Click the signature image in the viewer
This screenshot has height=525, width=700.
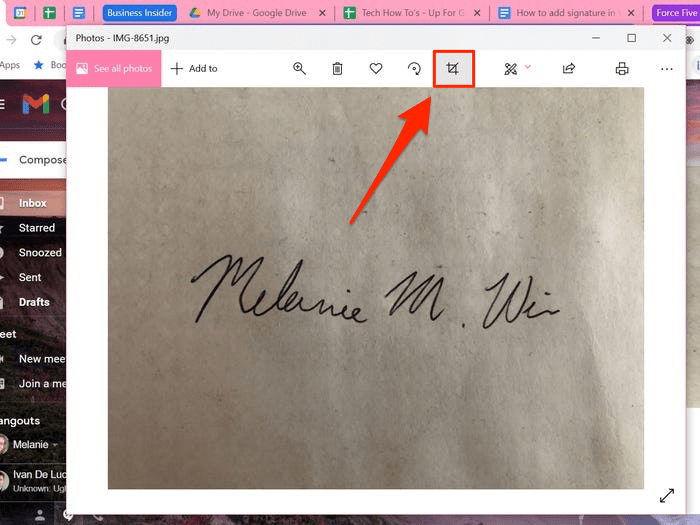click(376, 288)
